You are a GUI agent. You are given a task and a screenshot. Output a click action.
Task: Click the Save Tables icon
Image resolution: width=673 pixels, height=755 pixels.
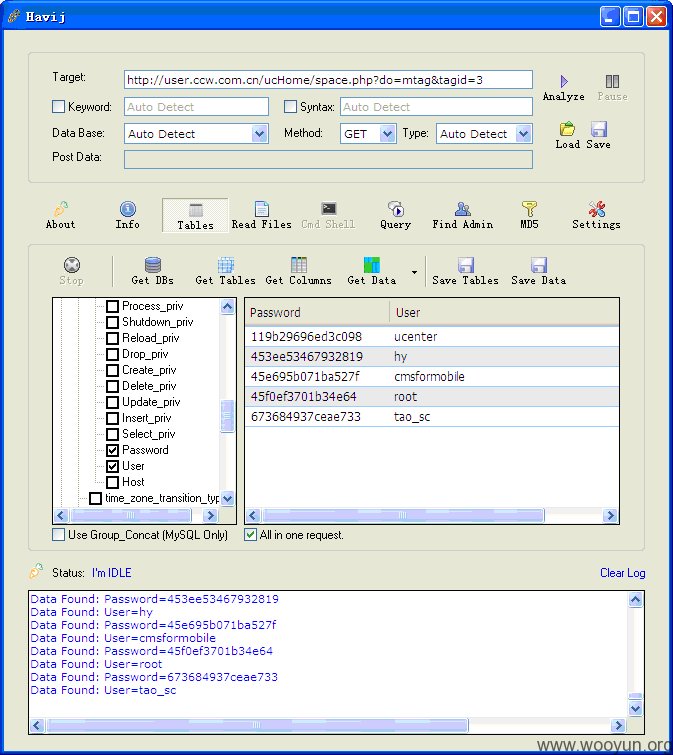tap(466, 265)
